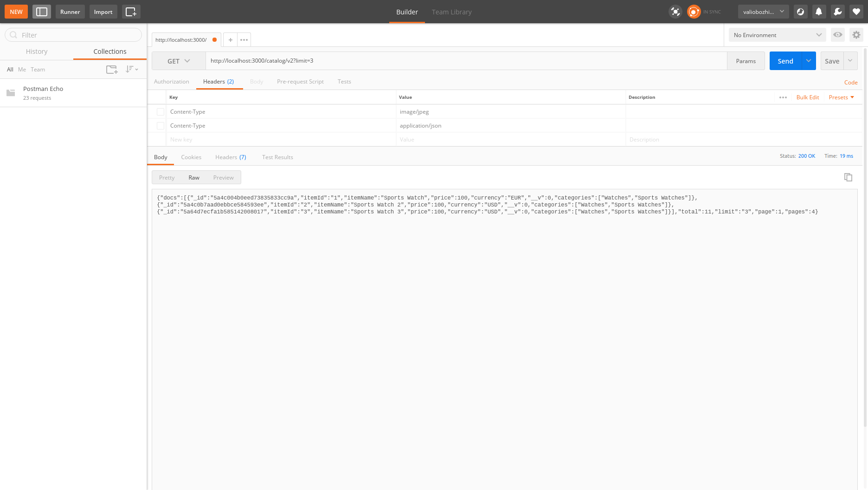
Task: Open the No Environment dropdown
Action: 778,35
